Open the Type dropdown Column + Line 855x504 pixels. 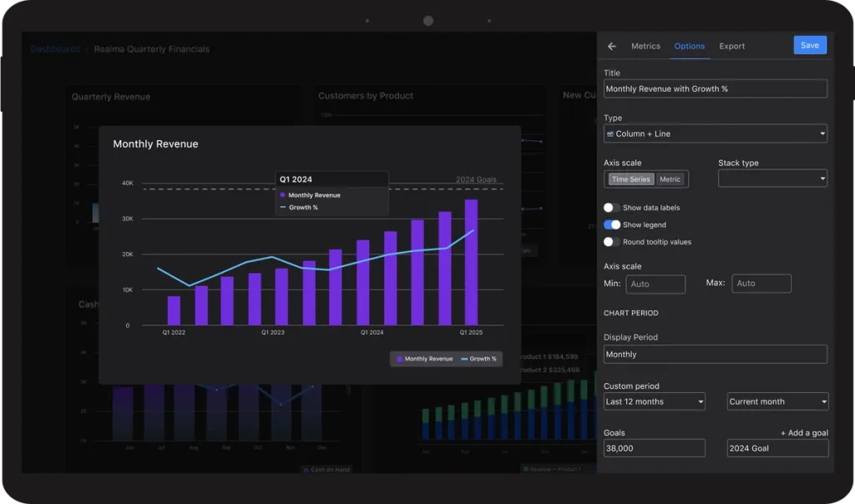point(715,134)
